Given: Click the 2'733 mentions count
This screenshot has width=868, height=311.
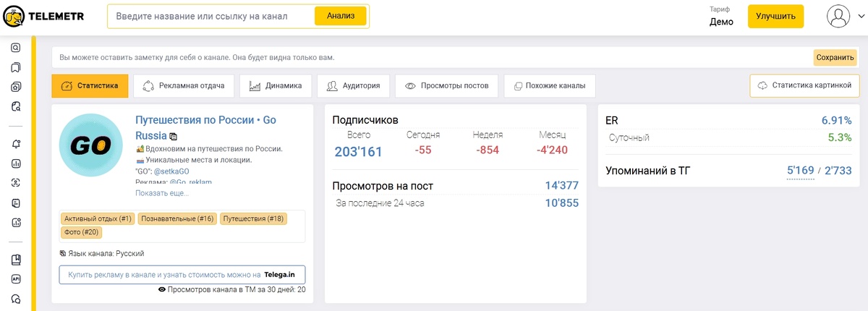Looking at the screenshot, I should click(x=838, y=171).
